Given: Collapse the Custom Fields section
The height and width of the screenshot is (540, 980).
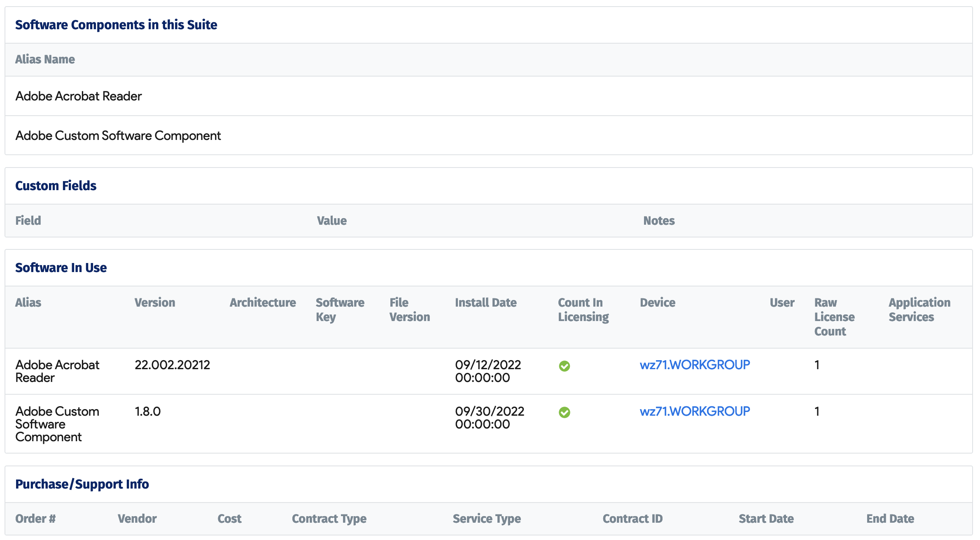Looking at the screenshot, I should pyautogui.click(x=56, y=185).
